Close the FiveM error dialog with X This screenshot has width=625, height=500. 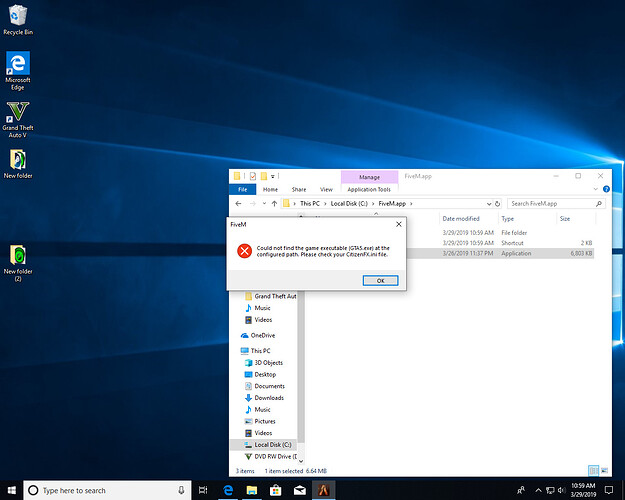tap(399, 225)
